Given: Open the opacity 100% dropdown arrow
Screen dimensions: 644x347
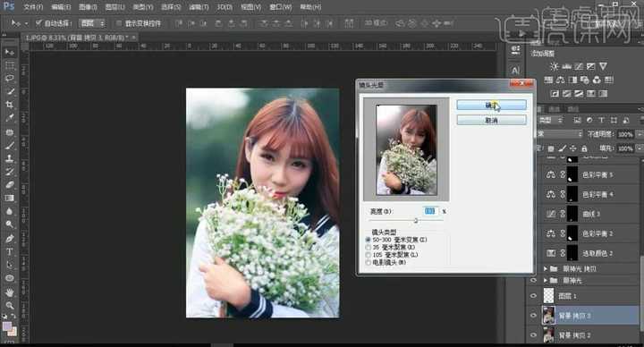Looking at the screenshot, I should 639,134.
